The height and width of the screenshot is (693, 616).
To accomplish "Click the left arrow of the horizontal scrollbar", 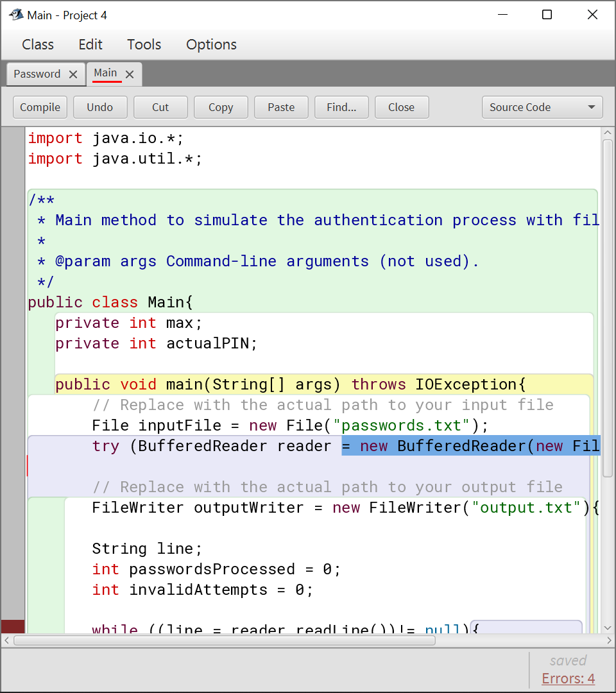I will [x=5, y=640].
